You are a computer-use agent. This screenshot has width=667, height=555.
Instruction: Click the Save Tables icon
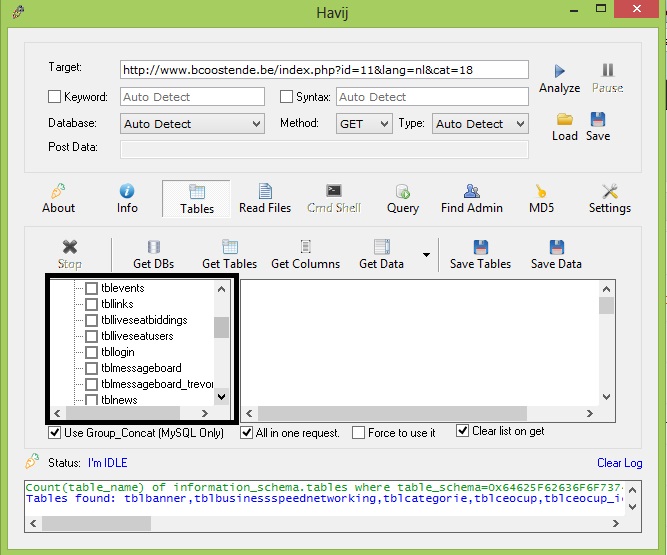click(x=481, y=247)
